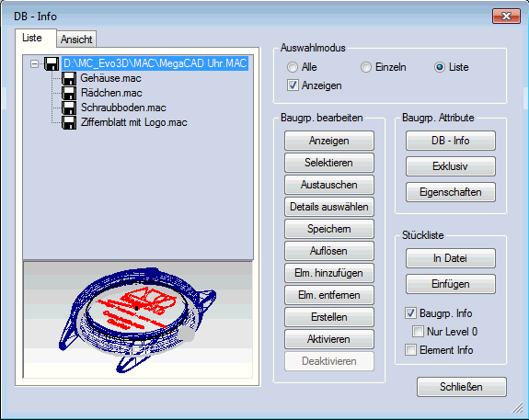Click the Schließen button
The image size is (529, 420).
tap(461, 387)
